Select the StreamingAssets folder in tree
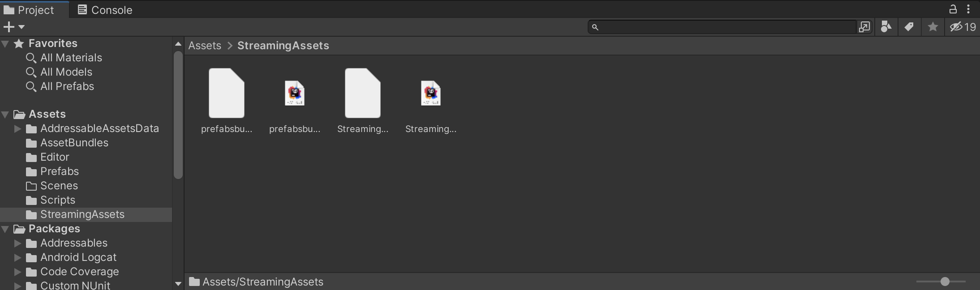The image size is (980, 290). tap(86, 214)
